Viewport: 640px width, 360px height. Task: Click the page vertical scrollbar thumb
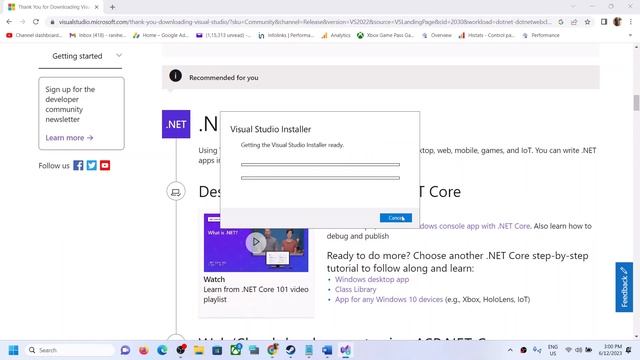[636, 102]
